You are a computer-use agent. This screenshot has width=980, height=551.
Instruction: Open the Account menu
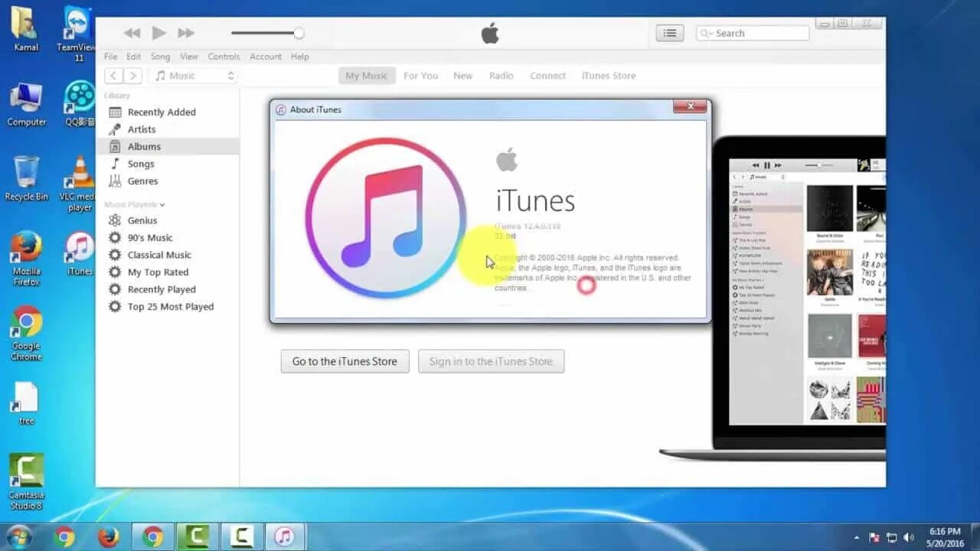(x=266, y=56)
